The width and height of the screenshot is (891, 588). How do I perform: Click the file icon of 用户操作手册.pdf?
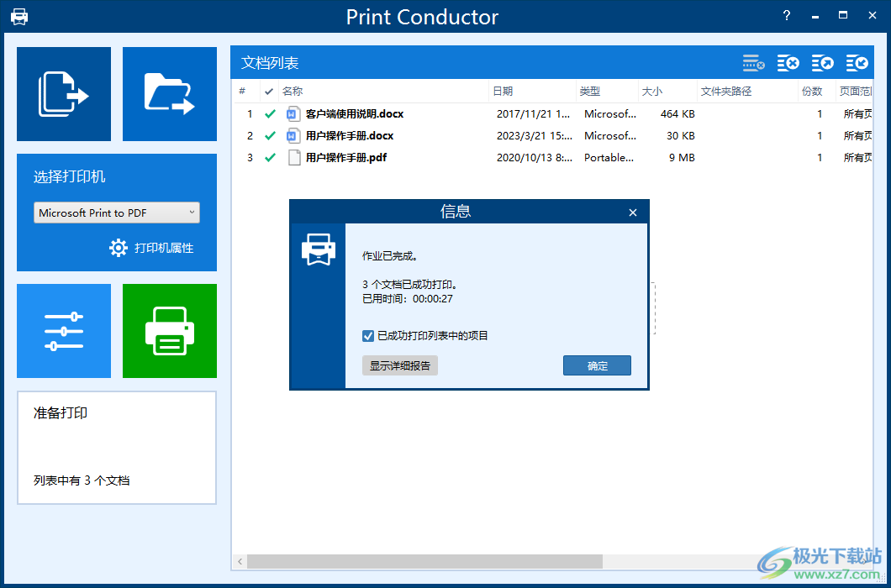pos(294,157)
